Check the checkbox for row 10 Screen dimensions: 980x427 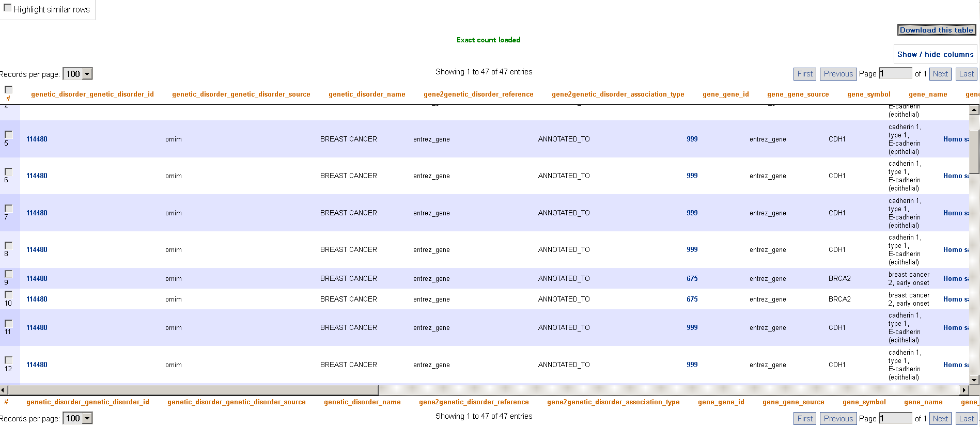9,295
